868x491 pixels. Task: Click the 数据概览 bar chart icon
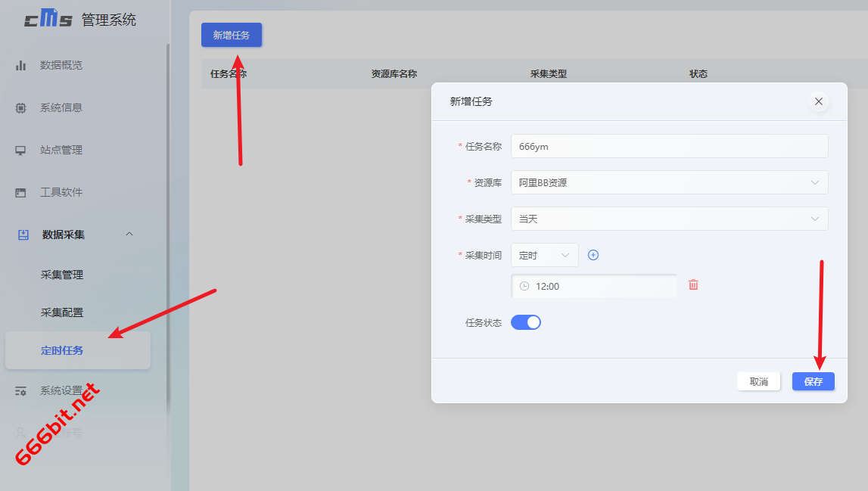pos(21,65)
